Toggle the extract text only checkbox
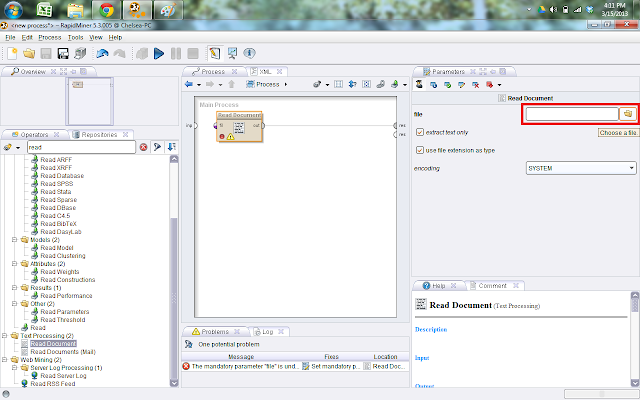 420,132
